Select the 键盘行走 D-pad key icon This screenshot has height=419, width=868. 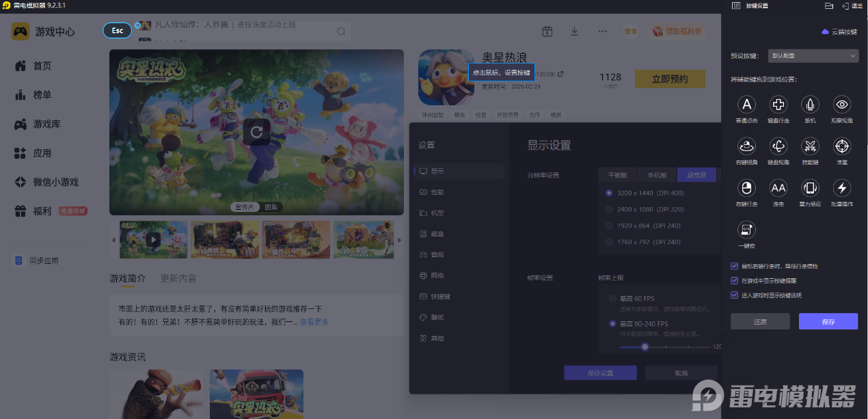(778, 105)
